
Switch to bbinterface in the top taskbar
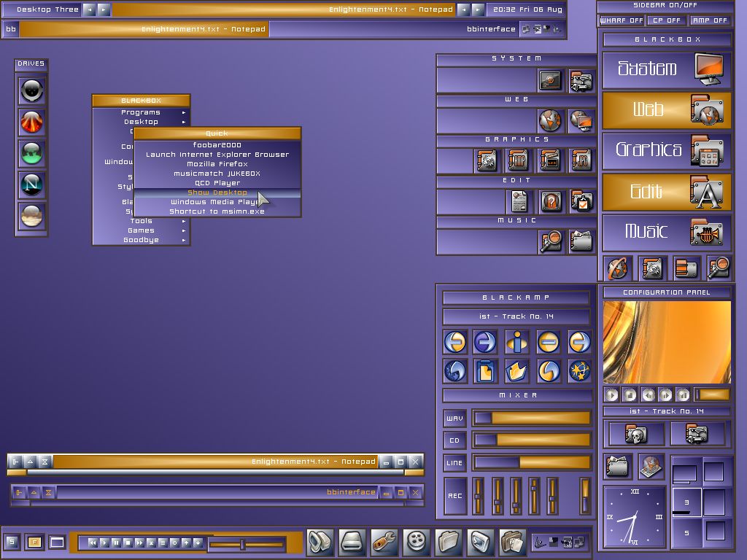pos(395,29)
